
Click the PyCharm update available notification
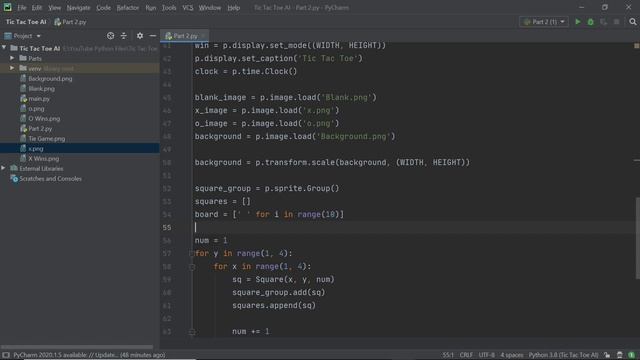click(89, 355)
